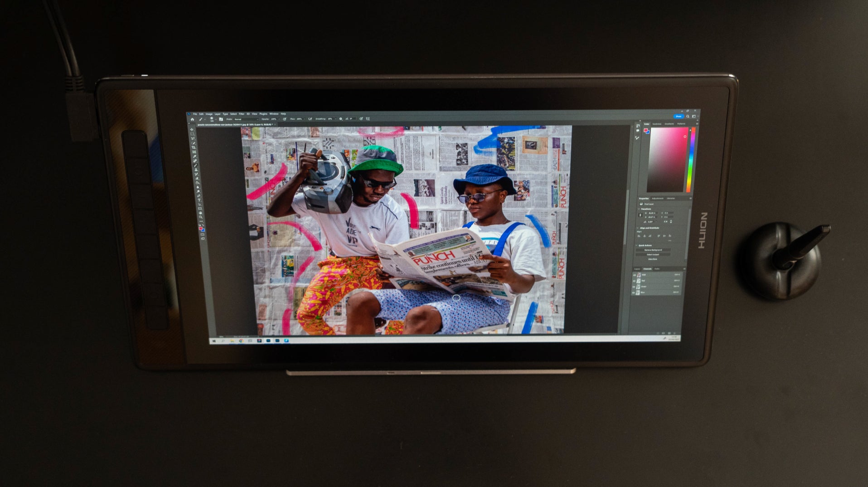The height and width of the screenshot is (487, 868).
Task: Open the Image menu
Action: (209, 114)
